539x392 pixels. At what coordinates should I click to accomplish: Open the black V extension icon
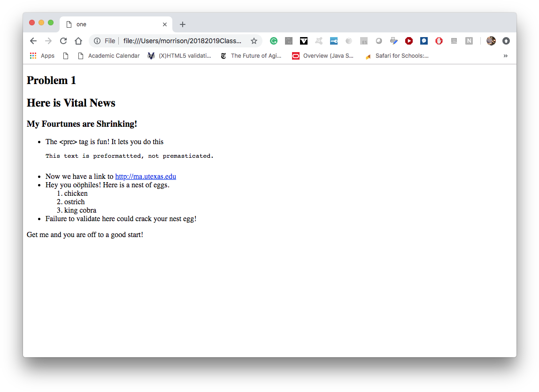click(x=303, y=41)
